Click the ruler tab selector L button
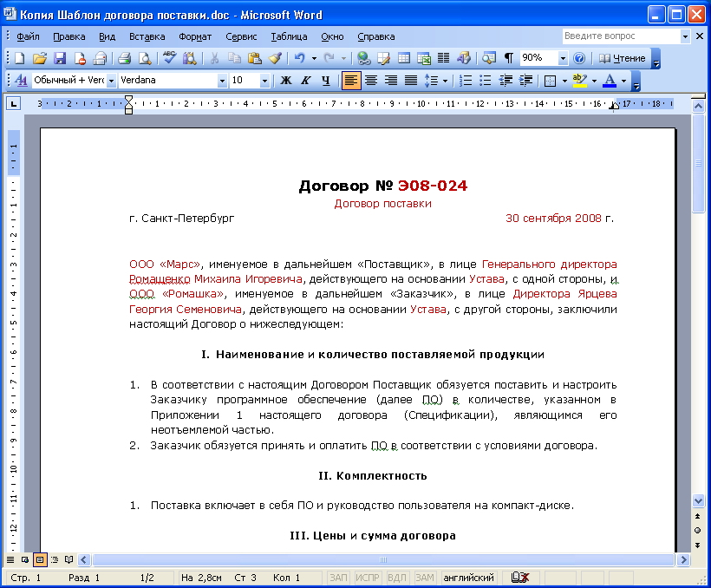Viewport: 711px width, 588px height. (14, 104)
